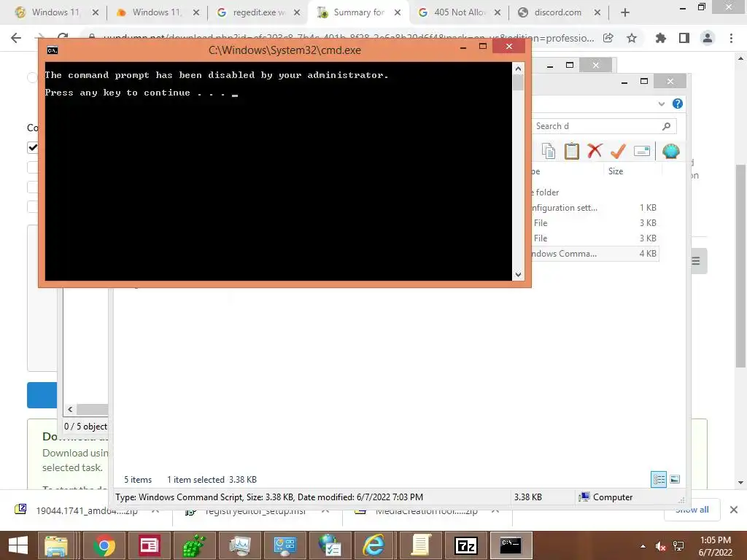Sort Explorer files by Size column
This screenshot has width=747, height=560.
[x=616, y=171]
